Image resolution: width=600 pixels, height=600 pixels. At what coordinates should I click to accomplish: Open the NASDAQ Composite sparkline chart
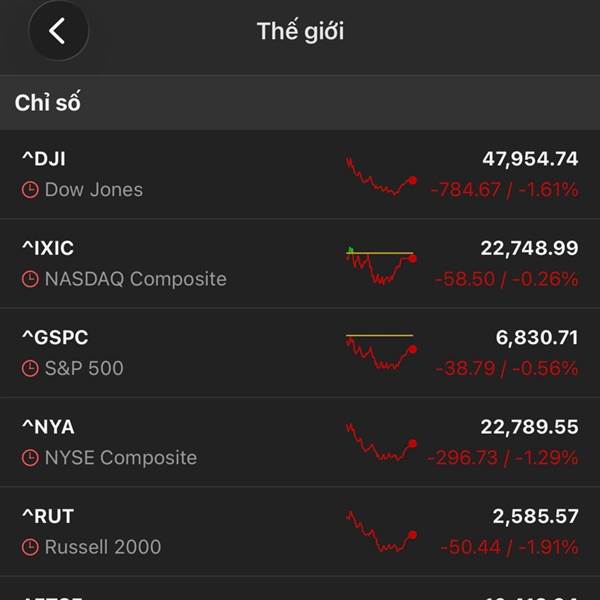tap(381, 264)
